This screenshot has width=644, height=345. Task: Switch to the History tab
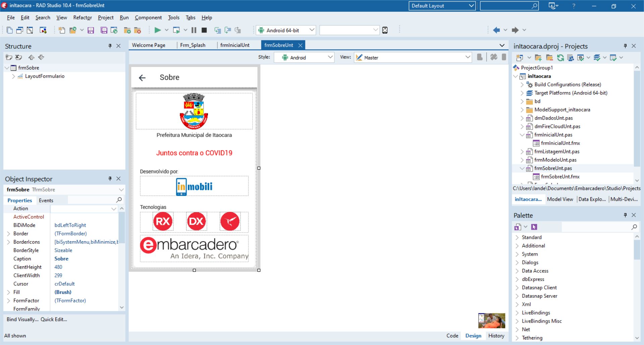[496, 336]
